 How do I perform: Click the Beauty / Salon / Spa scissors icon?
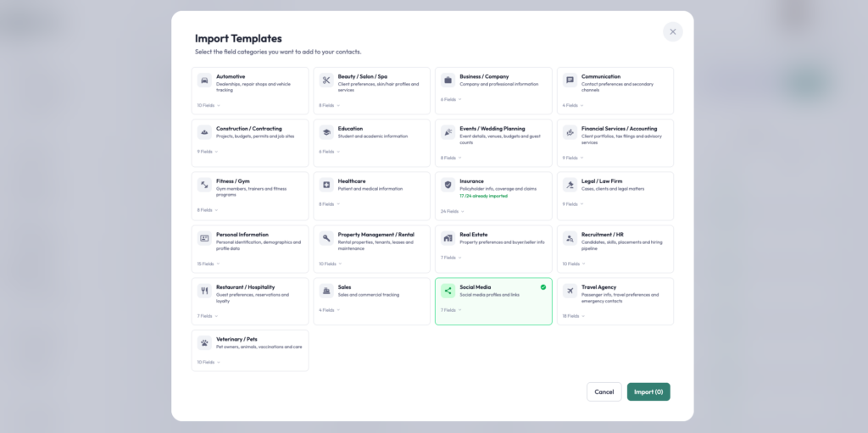[326, 80]
